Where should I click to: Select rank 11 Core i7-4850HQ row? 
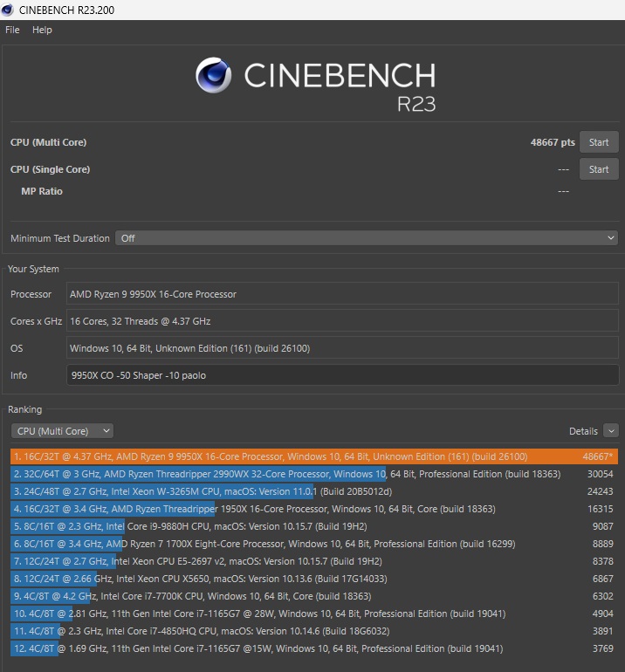[314, 631]
